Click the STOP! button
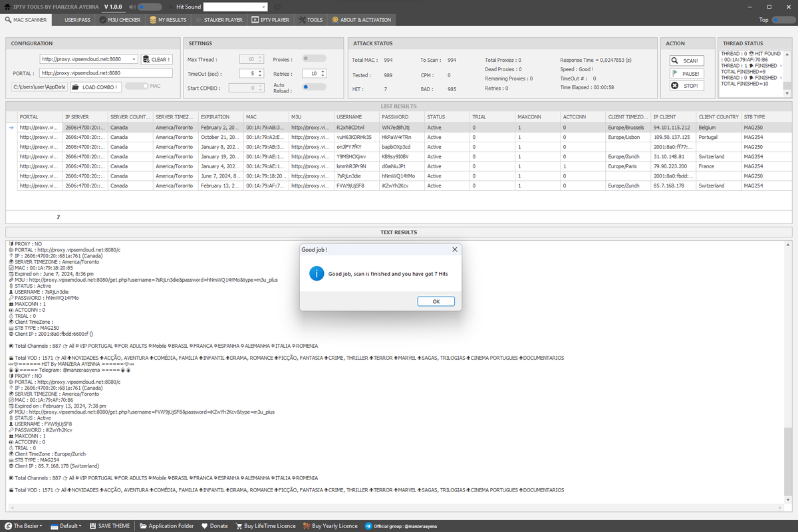 coord(685,86)
